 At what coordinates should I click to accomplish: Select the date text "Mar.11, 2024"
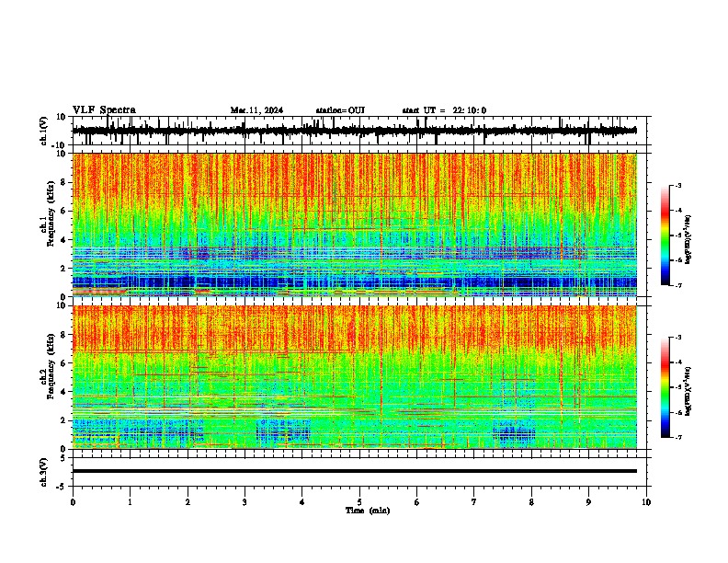pos(256,110)
